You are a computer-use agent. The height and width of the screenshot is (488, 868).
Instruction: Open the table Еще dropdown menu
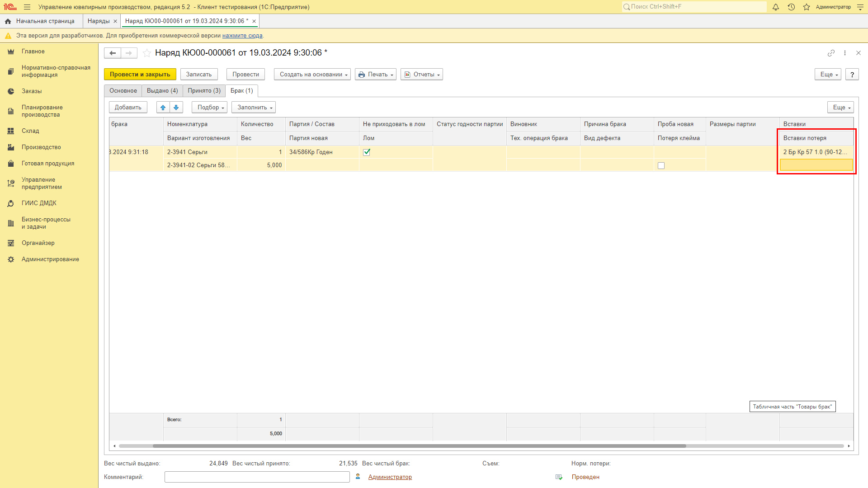pos(840,108)
